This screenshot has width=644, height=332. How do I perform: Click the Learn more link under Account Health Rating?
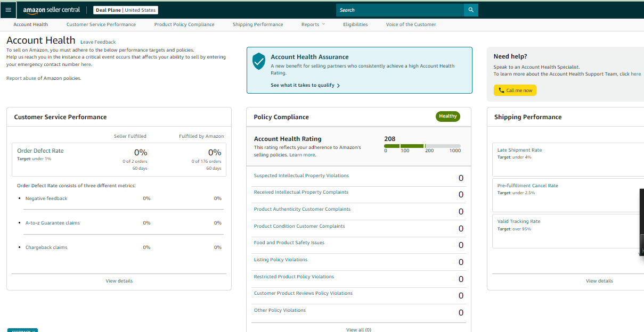coord(303,155)
